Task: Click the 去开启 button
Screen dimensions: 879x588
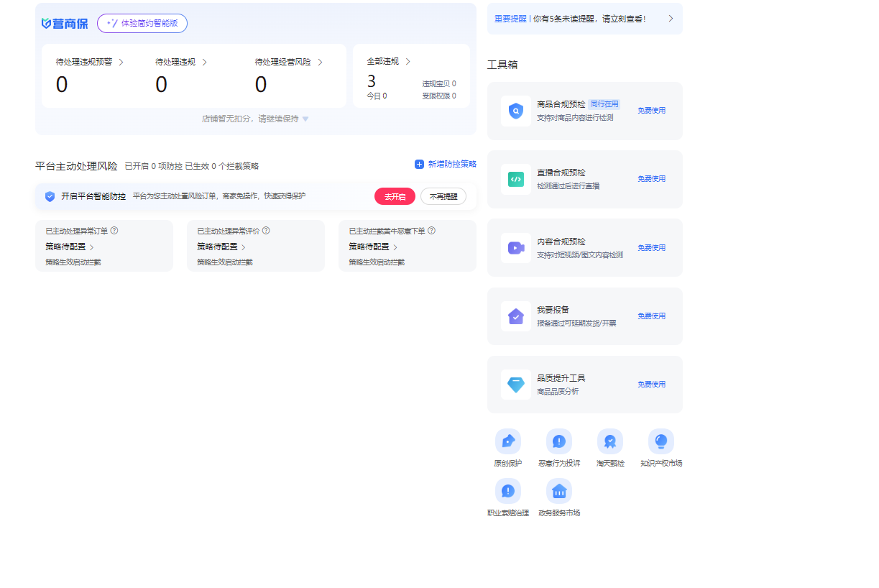Action: [x=395, y=196]
